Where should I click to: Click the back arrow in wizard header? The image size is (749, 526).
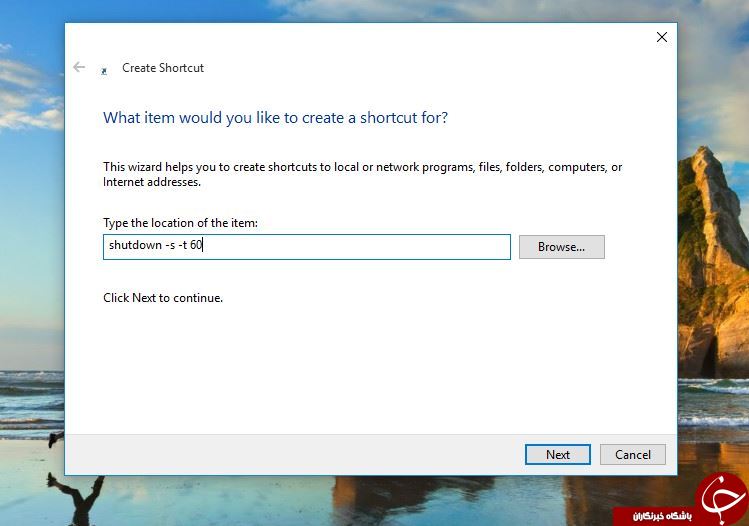[79, 67]
